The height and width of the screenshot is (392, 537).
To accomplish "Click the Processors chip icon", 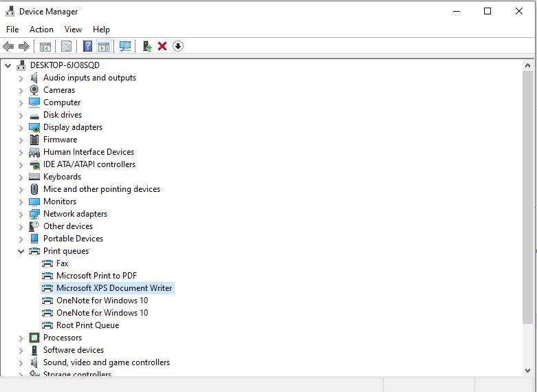I will (x=34, y=338).
